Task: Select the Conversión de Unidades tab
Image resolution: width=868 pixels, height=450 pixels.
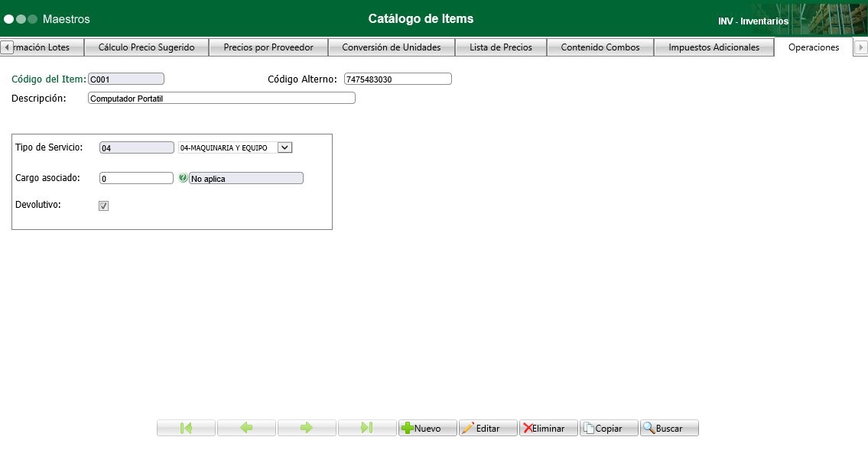Action: pos(391,47)
